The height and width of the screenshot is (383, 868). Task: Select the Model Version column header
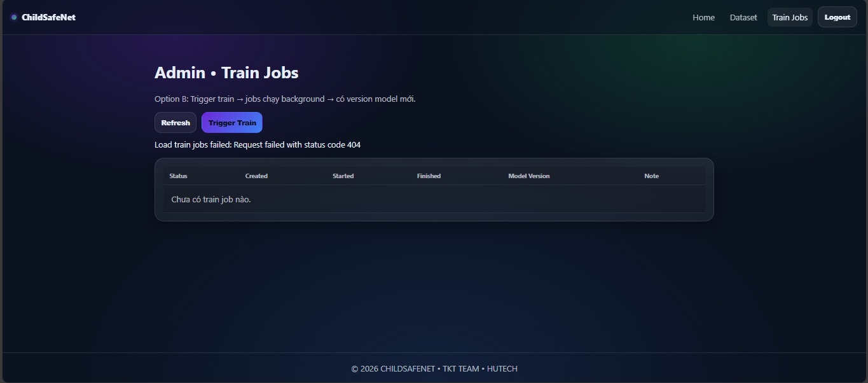[x=529, y=176]
